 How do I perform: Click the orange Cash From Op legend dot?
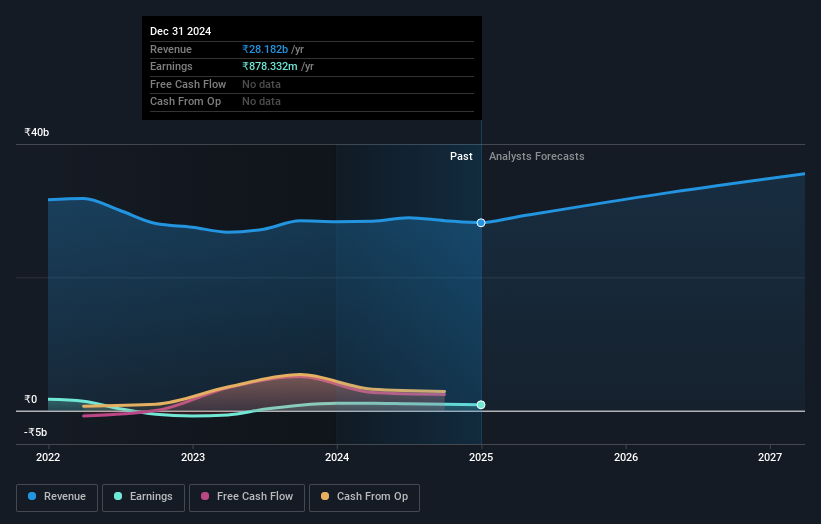(325, 496)
